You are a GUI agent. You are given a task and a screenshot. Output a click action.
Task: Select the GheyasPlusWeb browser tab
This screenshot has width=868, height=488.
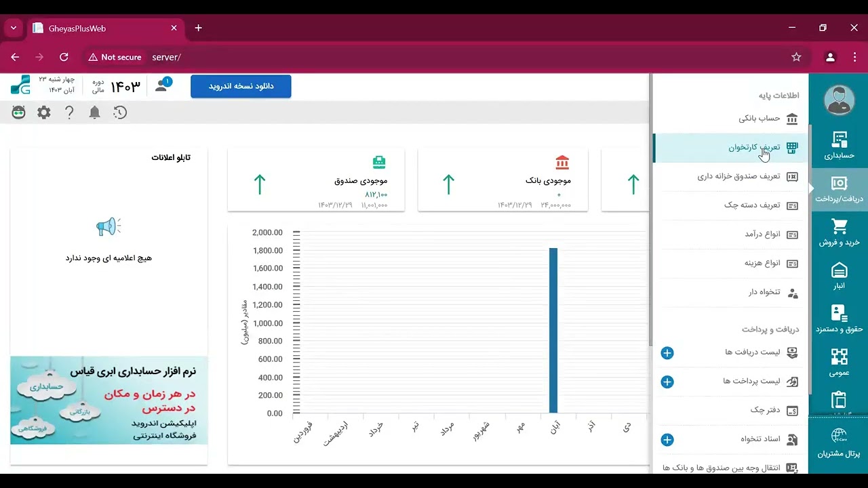pos(105,28)
